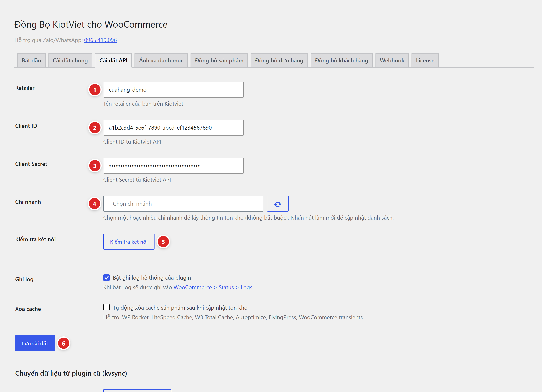Click the 'Chi nhánh' row label
This screenshot has width=542, height=392.
click(28, 202)
